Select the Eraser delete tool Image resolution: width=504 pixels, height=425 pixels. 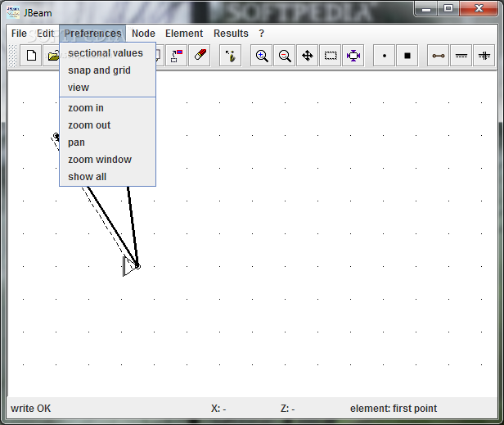point(200,56)
